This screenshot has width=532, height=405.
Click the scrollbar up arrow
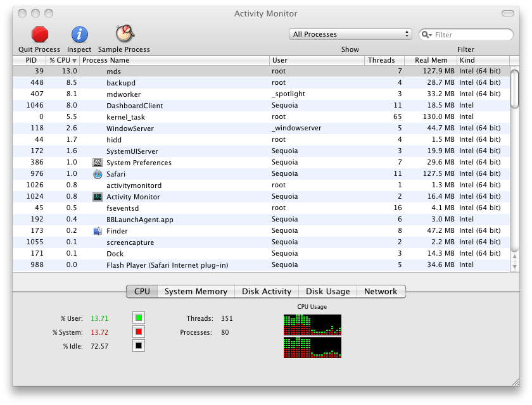(x=514, y=256)
